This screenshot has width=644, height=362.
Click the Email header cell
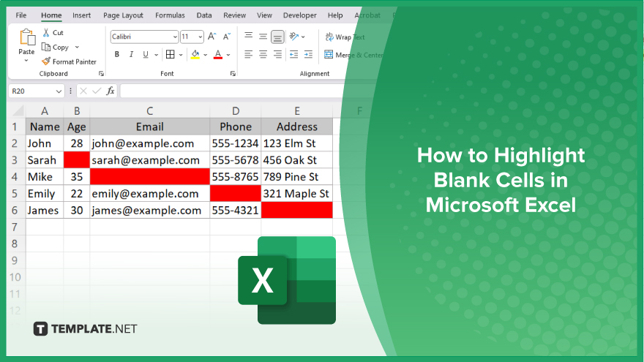click(x=149, y=127)
